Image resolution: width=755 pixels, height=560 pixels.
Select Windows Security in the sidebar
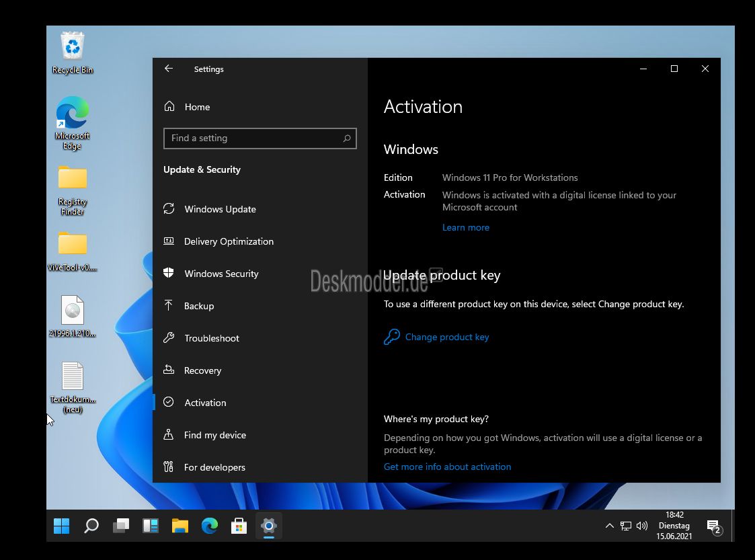[x=260, y=274]
